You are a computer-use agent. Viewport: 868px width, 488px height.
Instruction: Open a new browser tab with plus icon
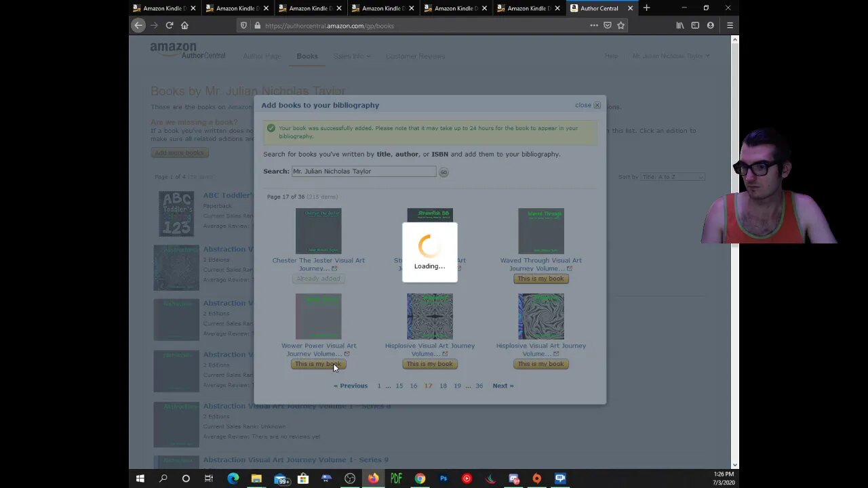click(x=646, y=8)
